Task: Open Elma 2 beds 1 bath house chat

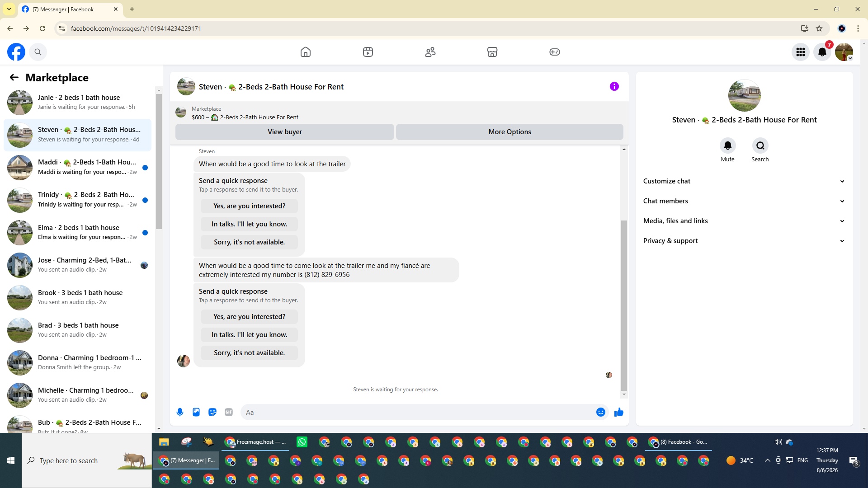Action: 78,232
